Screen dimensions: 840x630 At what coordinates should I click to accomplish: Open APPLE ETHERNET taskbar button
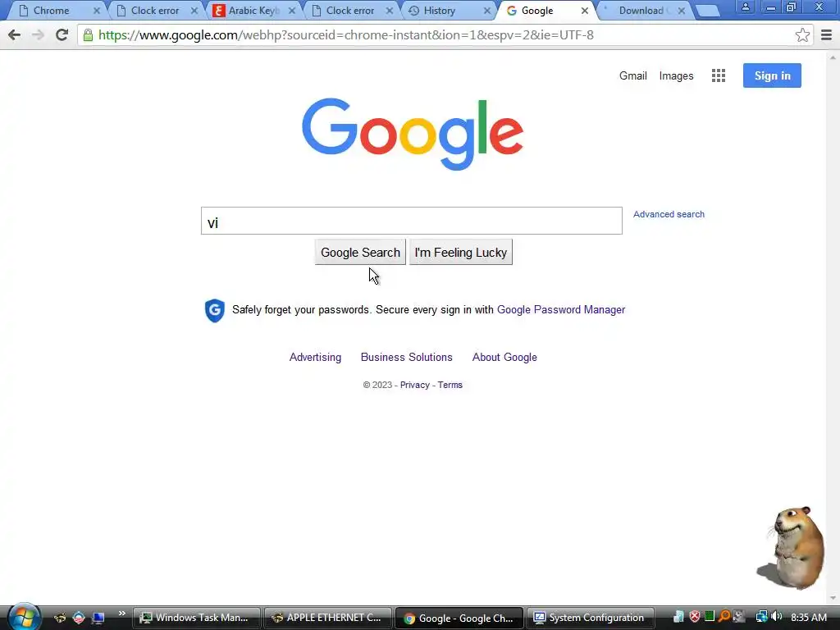pos(328,618)
